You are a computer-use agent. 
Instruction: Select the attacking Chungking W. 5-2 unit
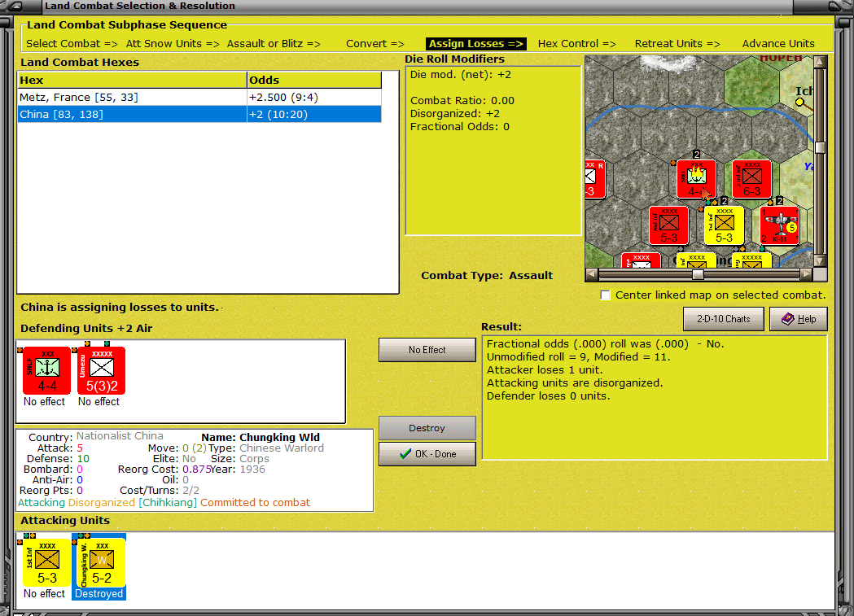coord(101,562)
